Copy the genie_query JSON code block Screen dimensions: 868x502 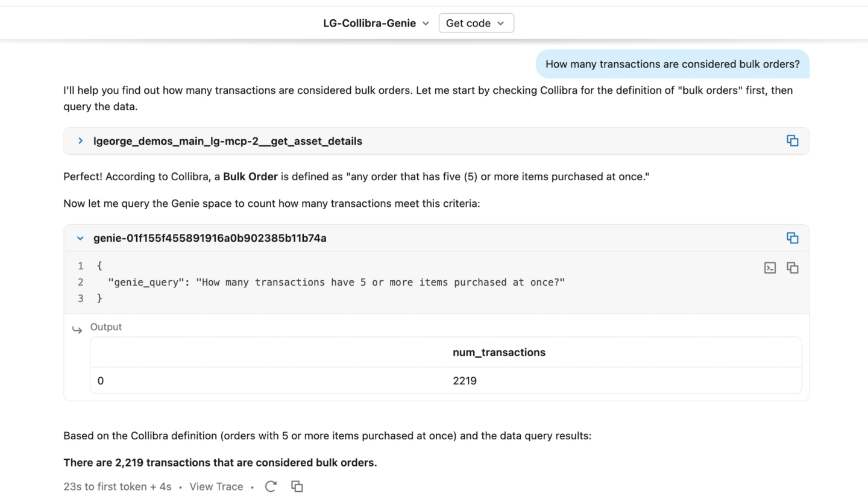(792, 268)
